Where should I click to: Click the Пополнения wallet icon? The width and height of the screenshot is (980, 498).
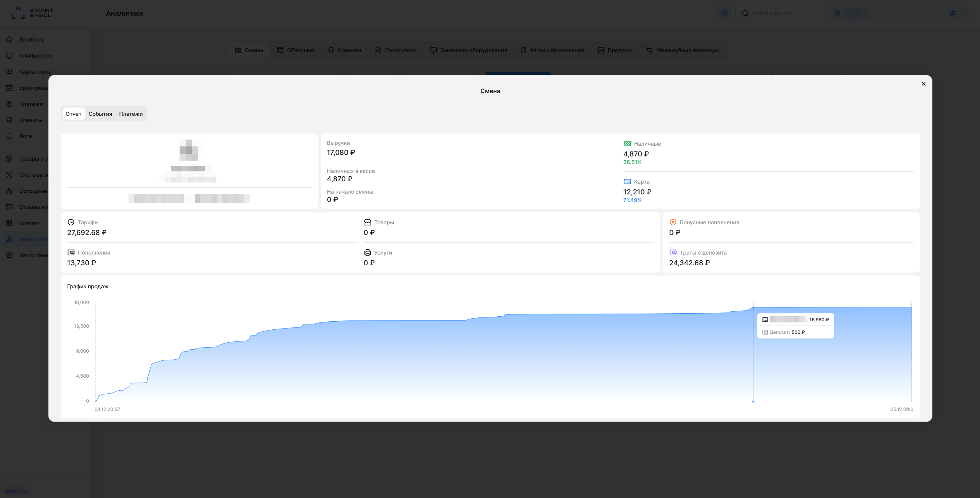pyautogui.click(x=71, y=253)
